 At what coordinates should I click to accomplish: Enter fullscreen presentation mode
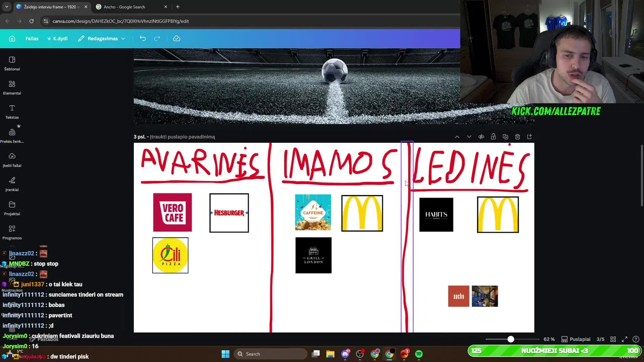tap(624, 339)
